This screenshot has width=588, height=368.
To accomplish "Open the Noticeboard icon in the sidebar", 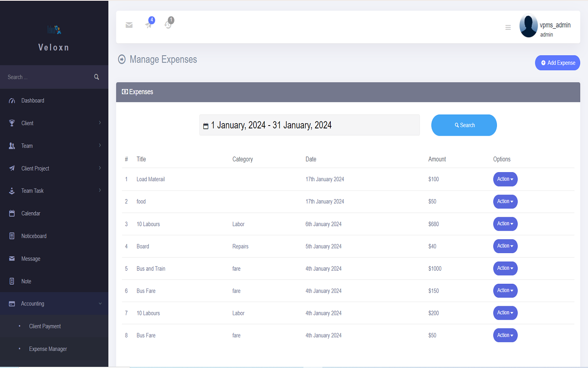I will pyautogui.click(x=12, y=236).
